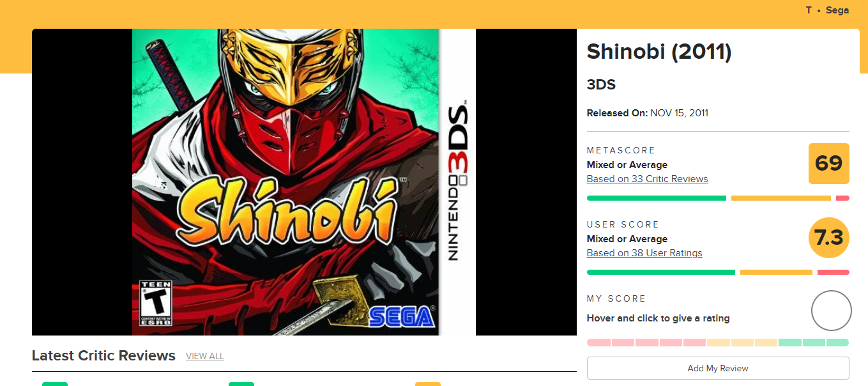Open Based on 33 Critic Reviews link

tap(647, 179)
